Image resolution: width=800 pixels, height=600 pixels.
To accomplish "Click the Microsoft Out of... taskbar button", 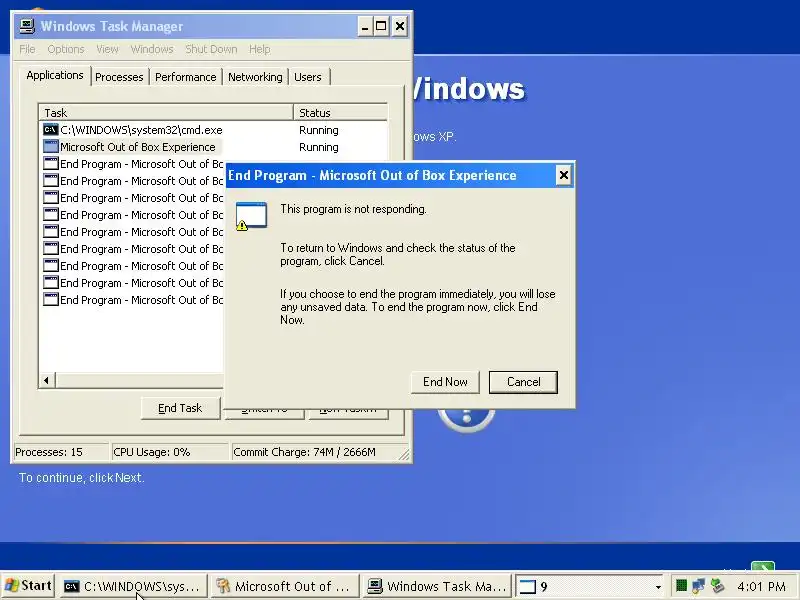I will [285, 586].
